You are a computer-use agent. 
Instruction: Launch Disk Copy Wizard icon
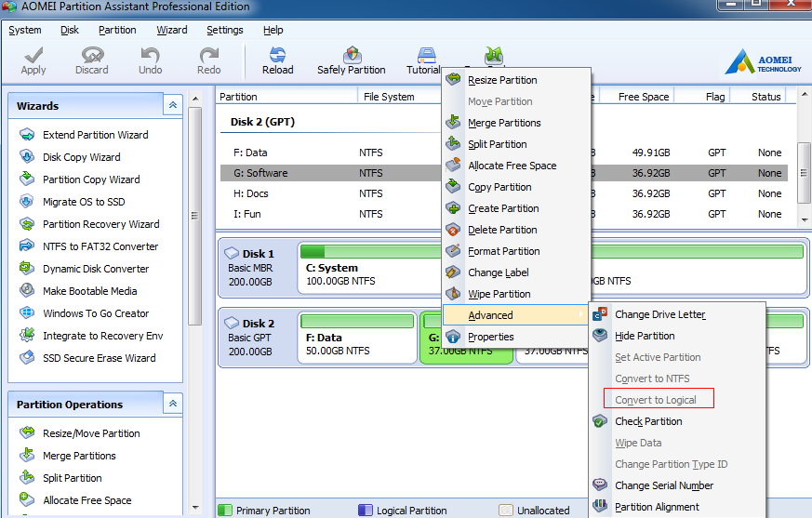(27, 157)
